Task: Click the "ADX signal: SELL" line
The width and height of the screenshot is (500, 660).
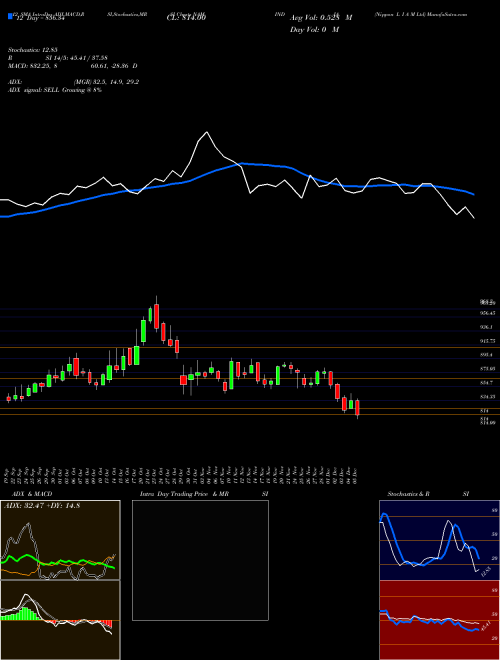Action: tap(55, 90)
